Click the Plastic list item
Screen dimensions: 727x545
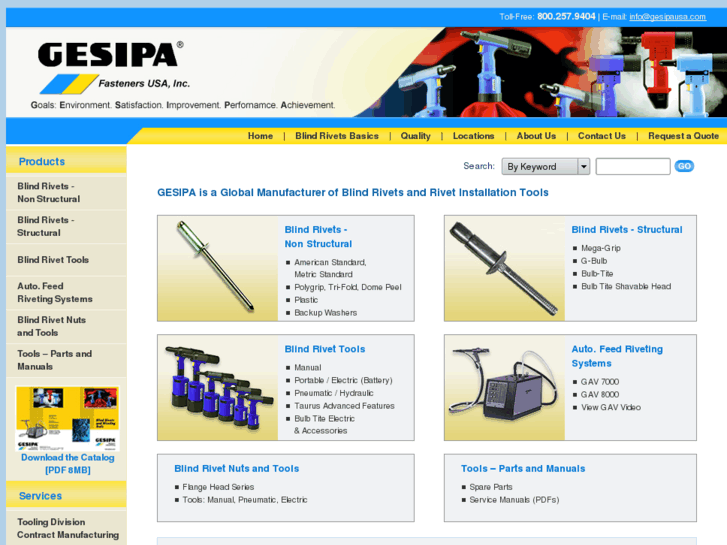point(306,300)
